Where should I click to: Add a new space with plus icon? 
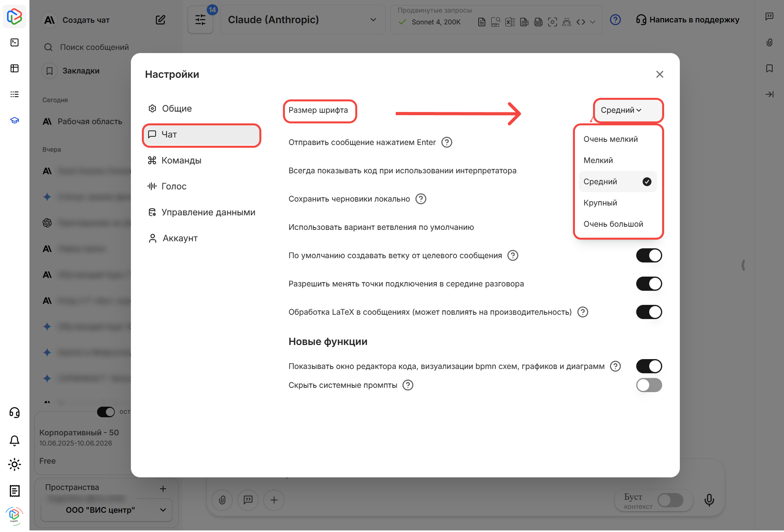tap(163, 489)
